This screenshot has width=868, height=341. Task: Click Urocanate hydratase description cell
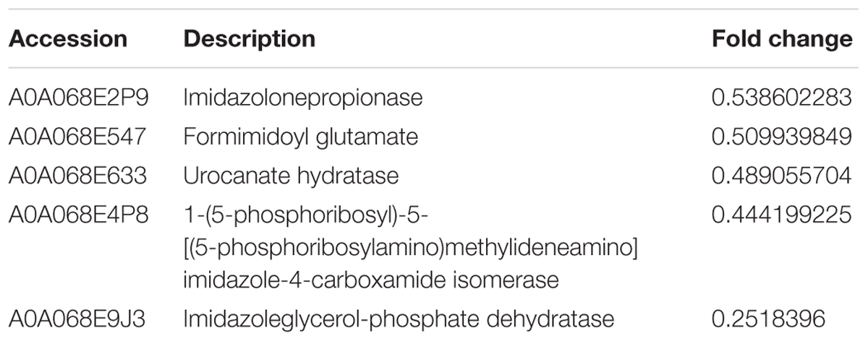click(291, 176)
